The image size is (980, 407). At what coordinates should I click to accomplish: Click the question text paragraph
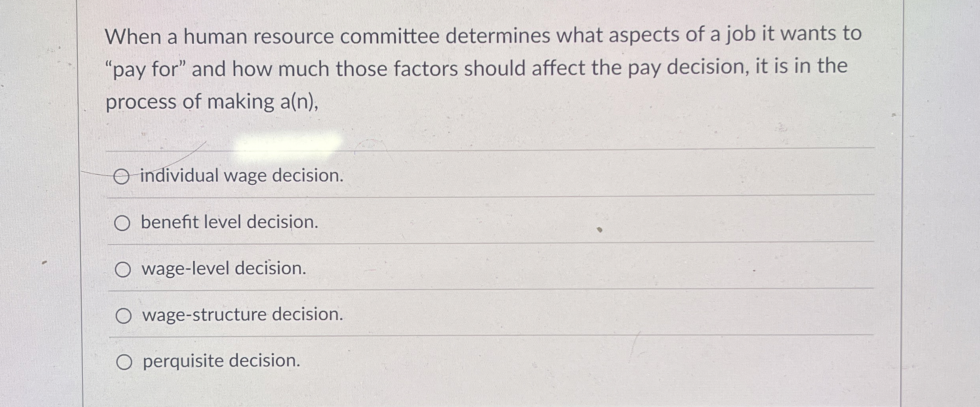[x=475, y=67]
